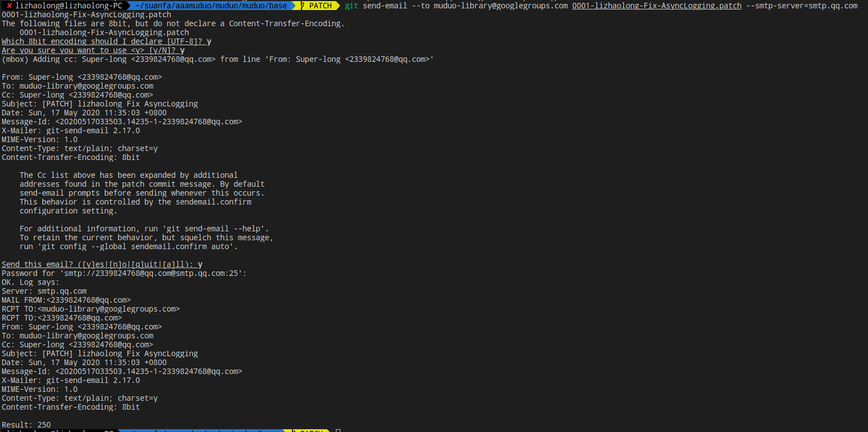The width and height of the screenshot is (868, 432).
Task: Click 'RCPT TO:<2339824768@qq.com>' line
Action: coord(62,318)
